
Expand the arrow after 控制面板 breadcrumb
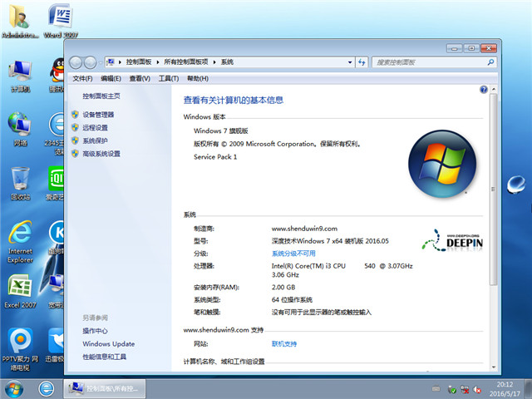(x=158, y=62)
